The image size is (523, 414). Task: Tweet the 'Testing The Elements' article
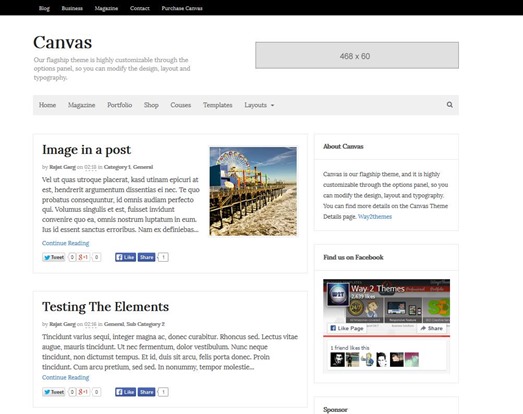tap(54, 392)
